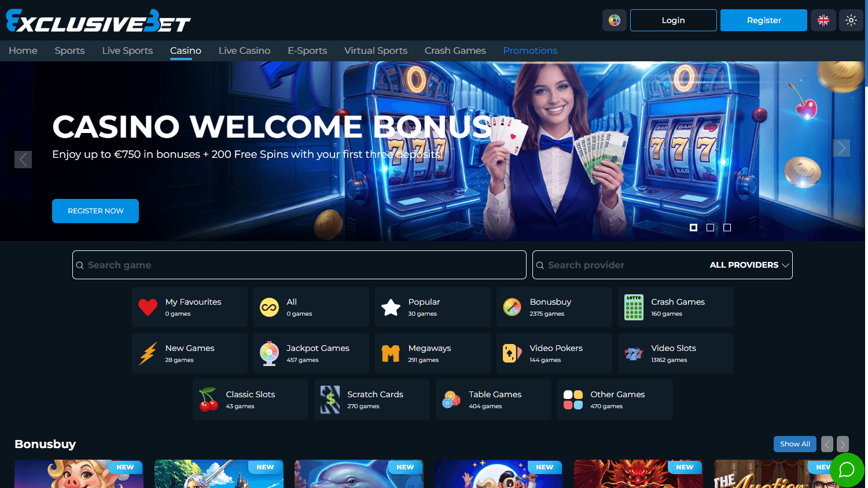The width and height of the screenshot is (868, 488).
Task: Click the REGISTER NOW button
Action: coord(95,211)
